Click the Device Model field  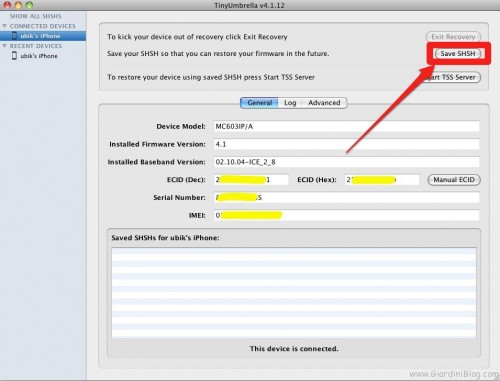click(x=346, y=127)
